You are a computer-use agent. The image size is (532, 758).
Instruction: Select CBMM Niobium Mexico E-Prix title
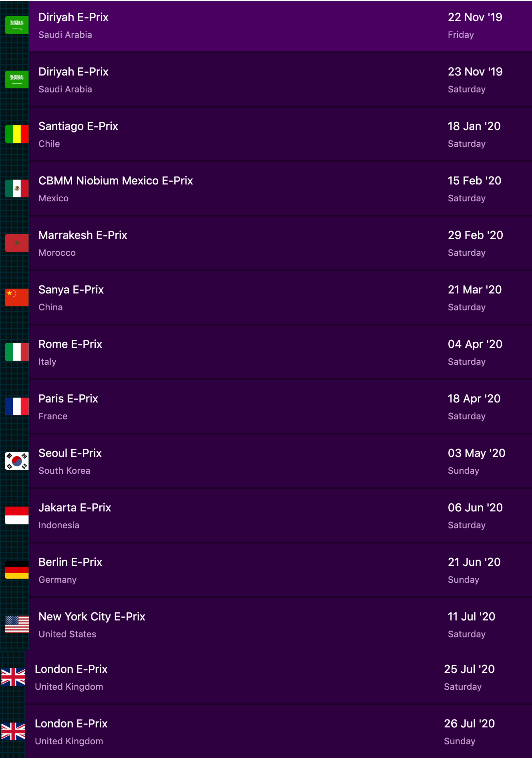click(116, 180)
